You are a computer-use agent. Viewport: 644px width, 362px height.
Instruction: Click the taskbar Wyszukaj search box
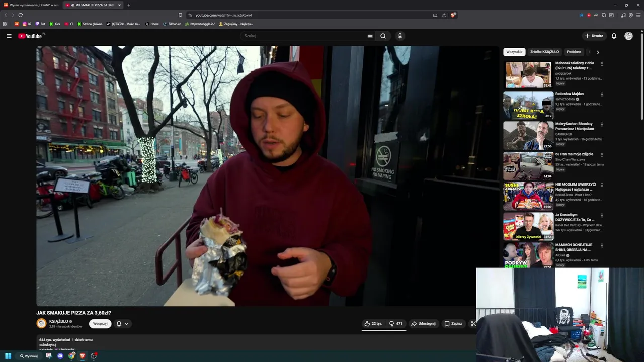29,356
